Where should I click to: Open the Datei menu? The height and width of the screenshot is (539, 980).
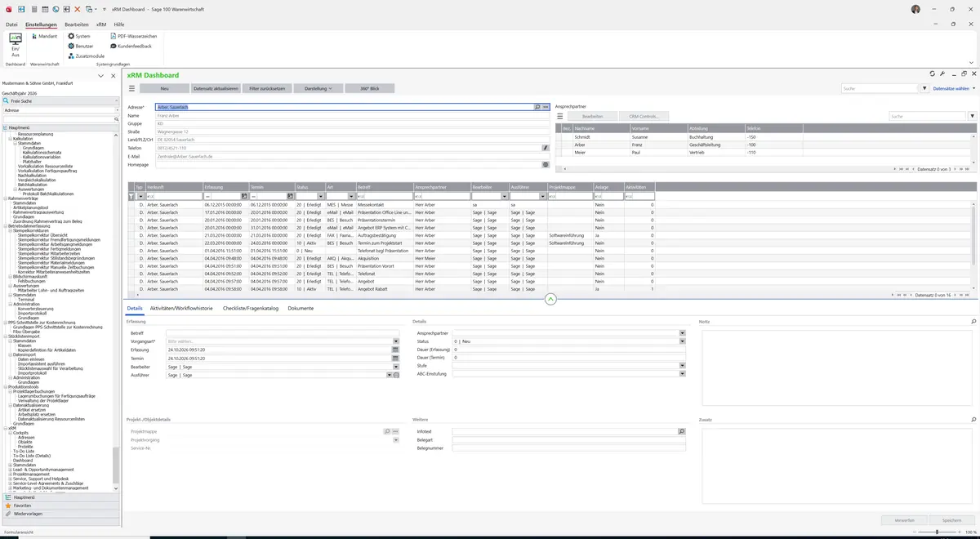11,24
